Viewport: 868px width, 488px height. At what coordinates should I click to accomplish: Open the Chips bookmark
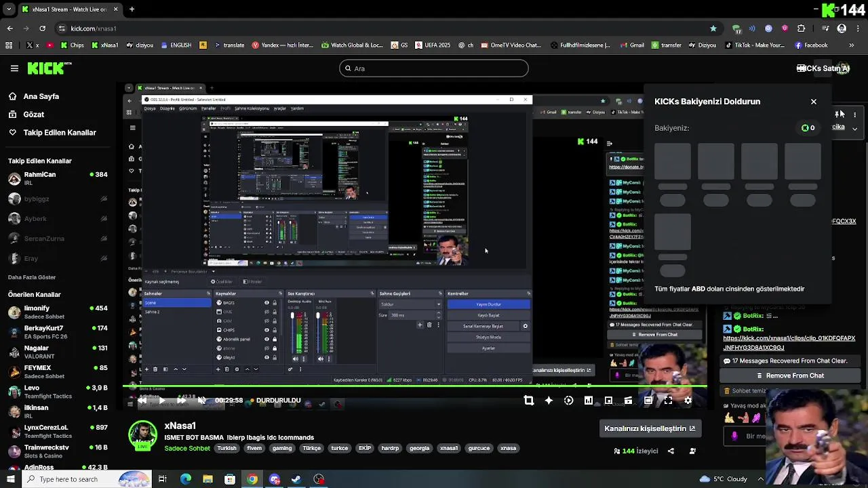click(x=72, y=45)
